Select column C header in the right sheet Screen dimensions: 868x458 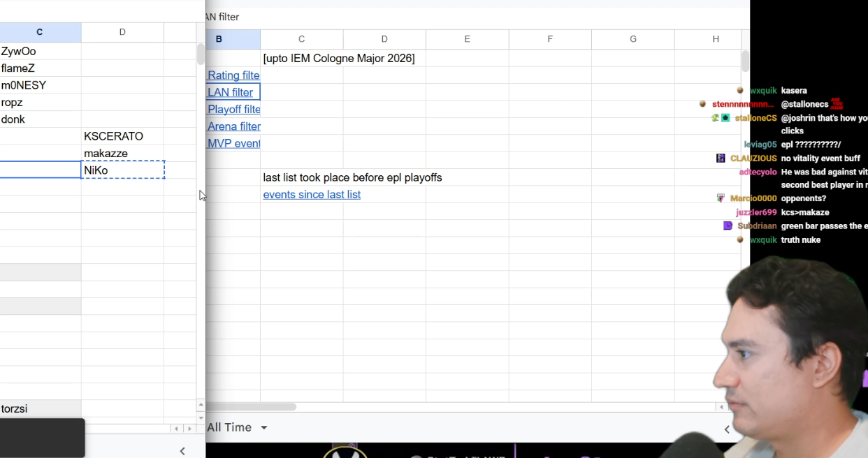(301, 39)
